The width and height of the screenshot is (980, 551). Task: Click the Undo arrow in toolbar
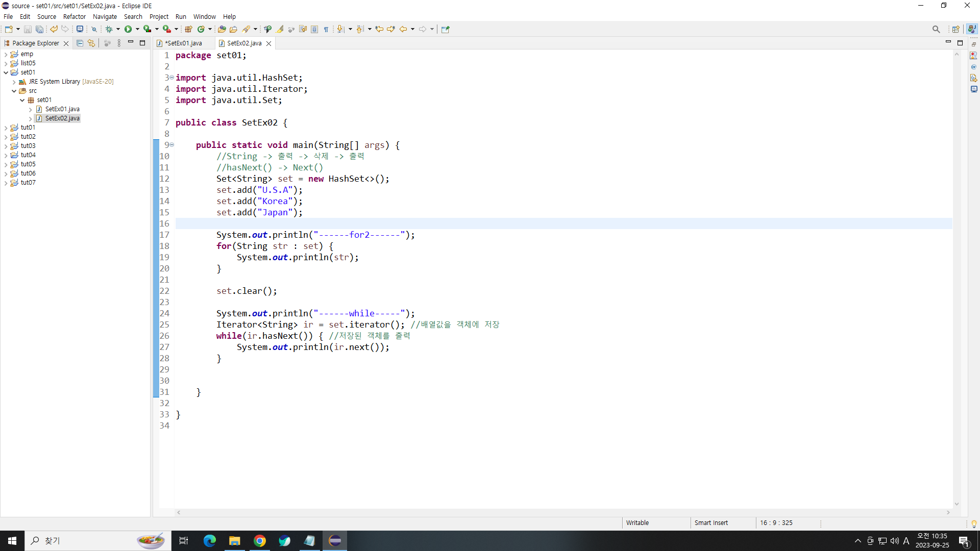54,29
